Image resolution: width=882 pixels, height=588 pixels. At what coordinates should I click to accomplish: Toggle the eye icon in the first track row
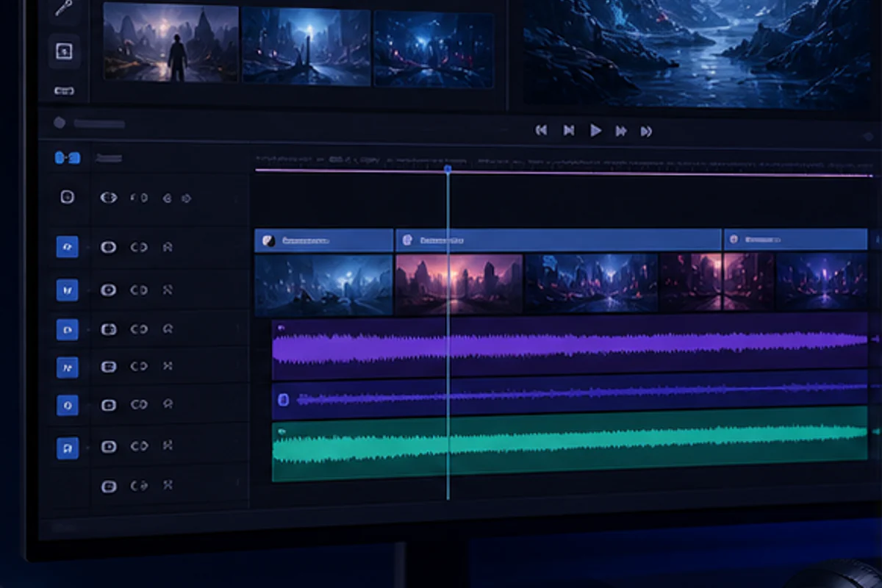click(108, 198)
